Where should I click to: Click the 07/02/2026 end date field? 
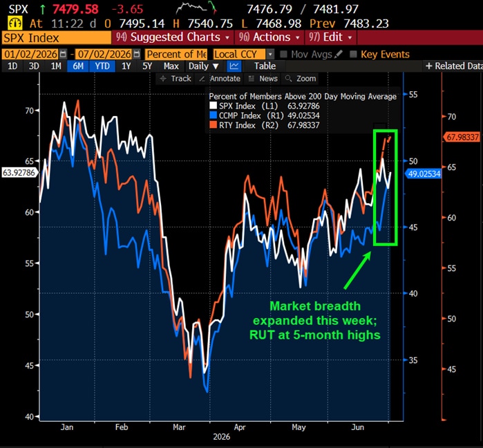click(x=104, y=54)
